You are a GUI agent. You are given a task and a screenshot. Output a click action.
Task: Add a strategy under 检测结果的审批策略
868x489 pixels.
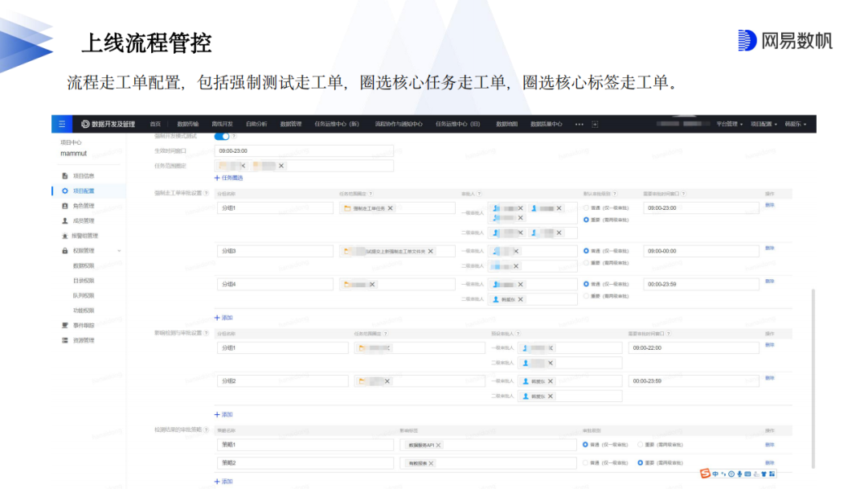(223, 482)
